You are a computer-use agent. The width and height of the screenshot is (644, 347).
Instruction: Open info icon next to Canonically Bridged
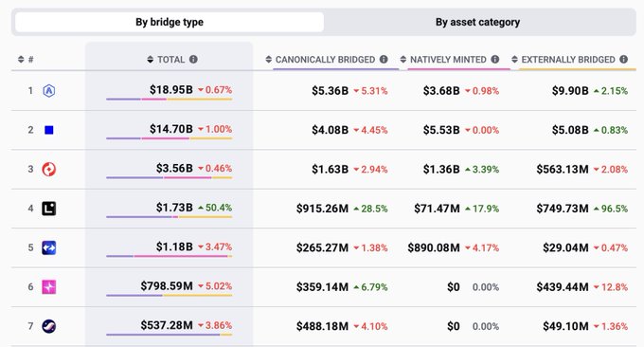point(384,59)
